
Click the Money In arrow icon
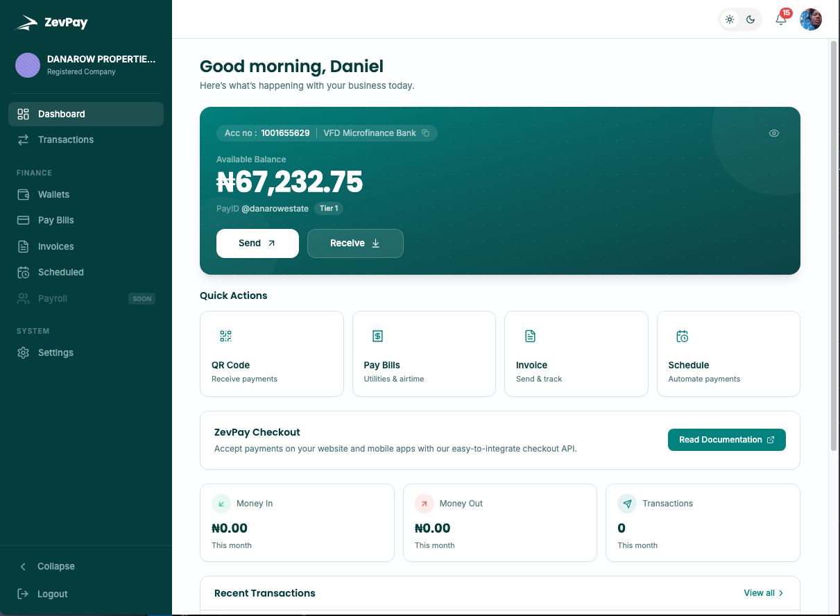[221, 504]
